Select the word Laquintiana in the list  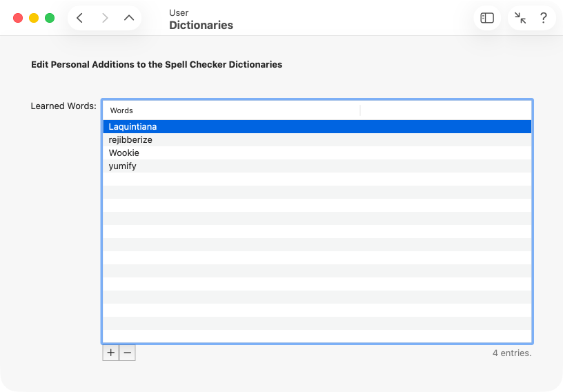pos(132,127)
